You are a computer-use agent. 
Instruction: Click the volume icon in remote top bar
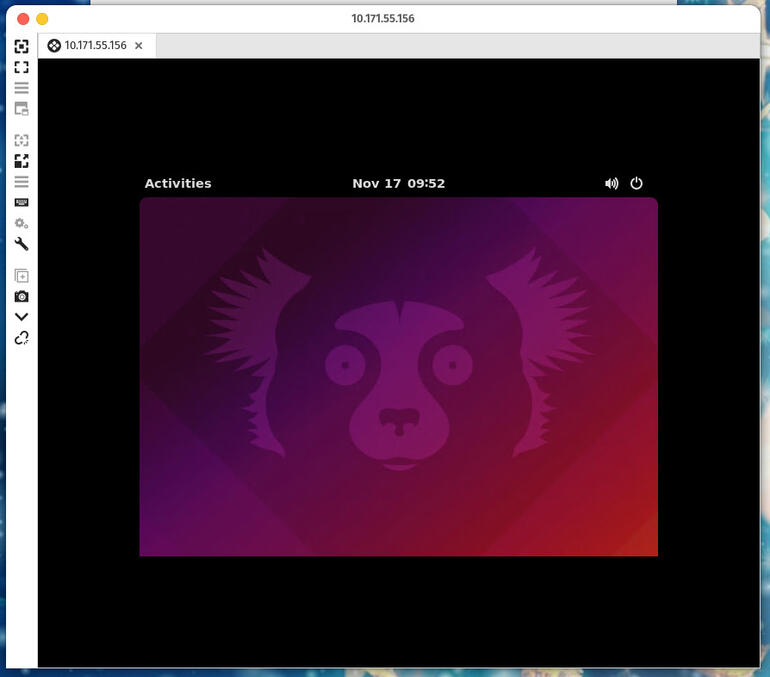tap(611, 183)
